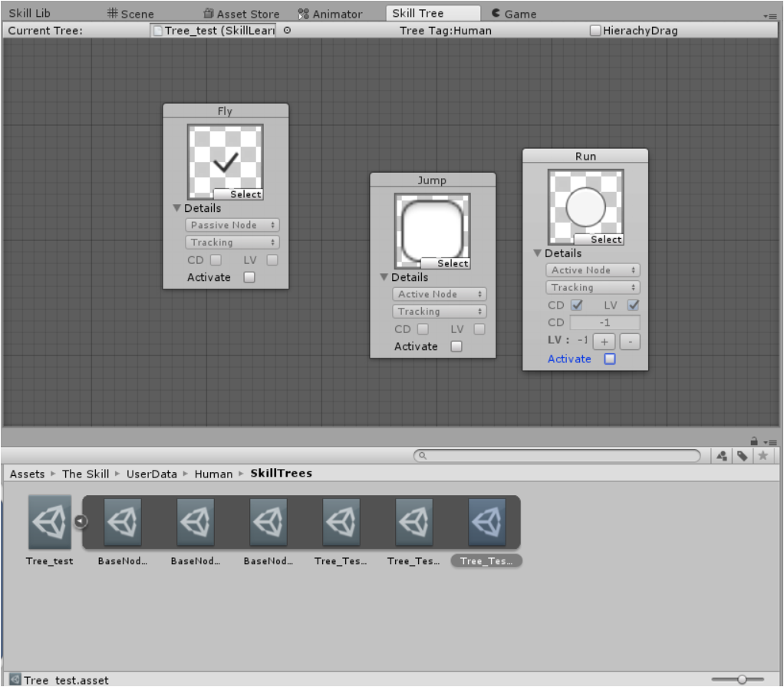Switch to the Animator tab
This screenshot has width=784, height=687.
point(331,14)
